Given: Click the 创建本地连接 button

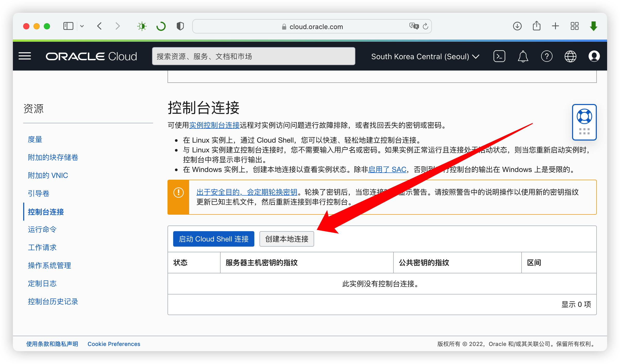Looking at the screenshot, I should (x=287, y=239).
